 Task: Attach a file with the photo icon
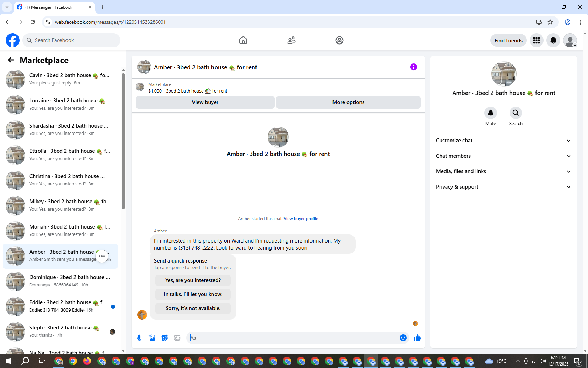pos(152,338)
